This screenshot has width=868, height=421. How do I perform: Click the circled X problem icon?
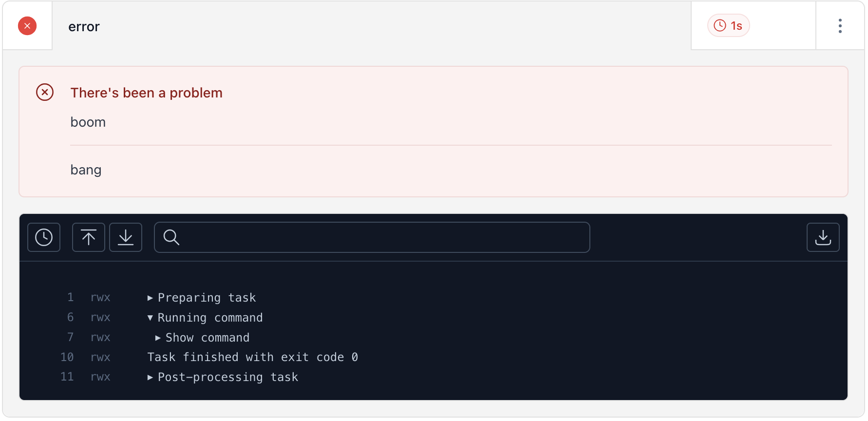coord(45,92)
